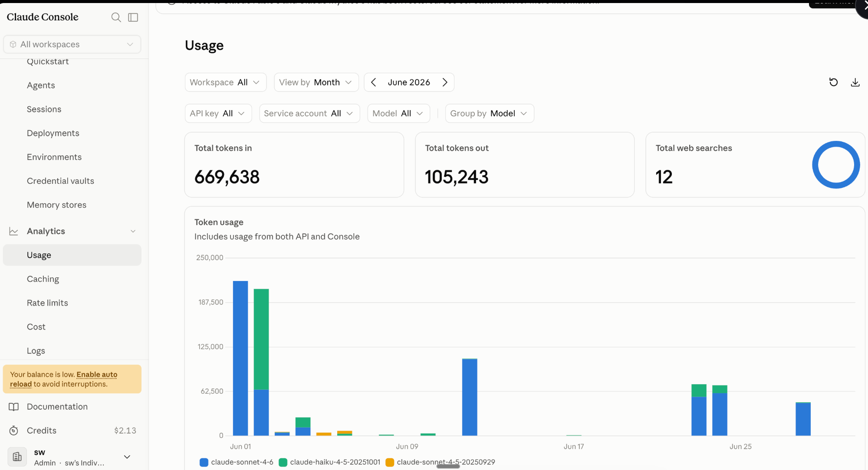Click the All workspaces cube icon
Image resolution: width=868 pixels, height=470 pixels.
[13, 44]
